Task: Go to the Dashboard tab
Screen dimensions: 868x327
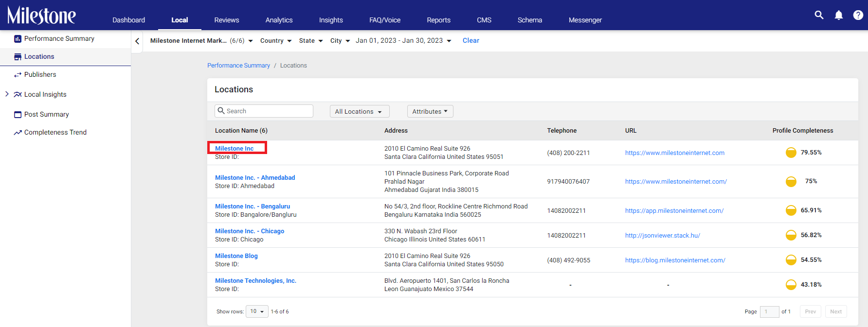Action: point(128,20)
